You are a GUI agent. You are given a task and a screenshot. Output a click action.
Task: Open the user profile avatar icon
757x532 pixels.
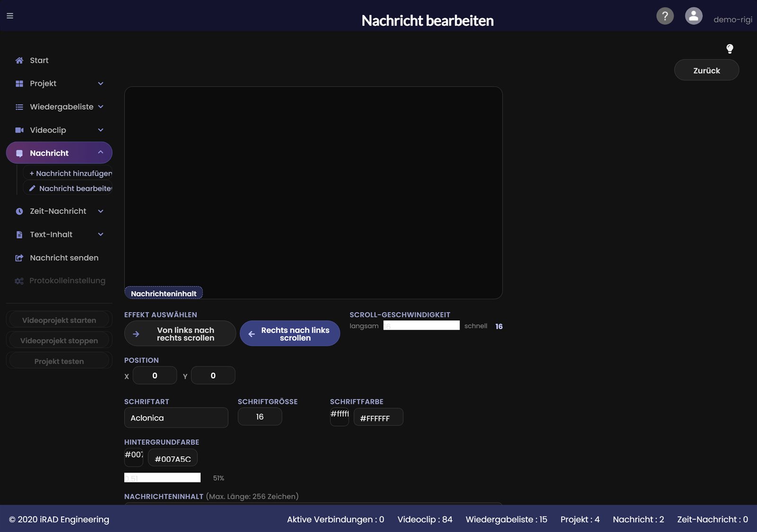(x=694, y=16)
